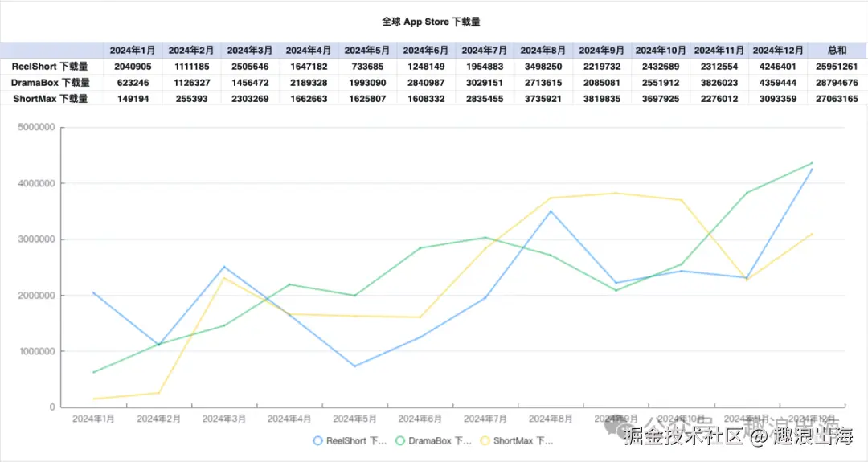Select cell 3819835 in ShortMax row
This screenshot has height=462, width=868.
(602, 99)
